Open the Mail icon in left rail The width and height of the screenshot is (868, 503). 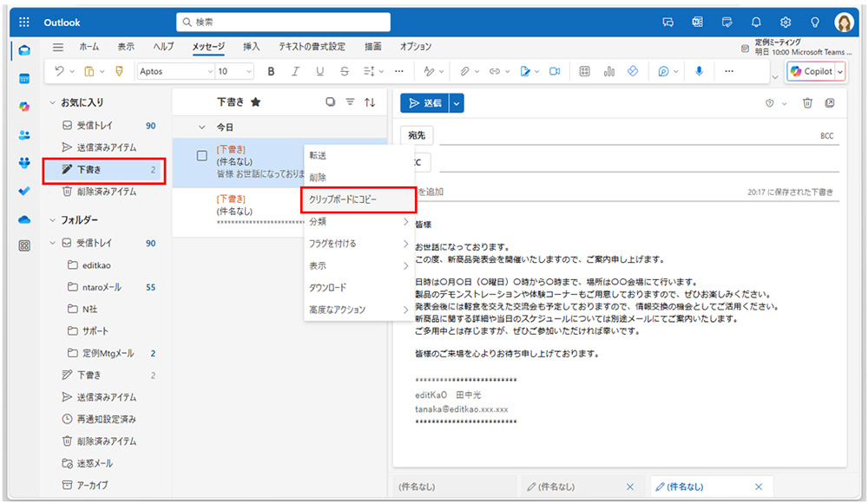pyautogui.click(x=23, y=50)
